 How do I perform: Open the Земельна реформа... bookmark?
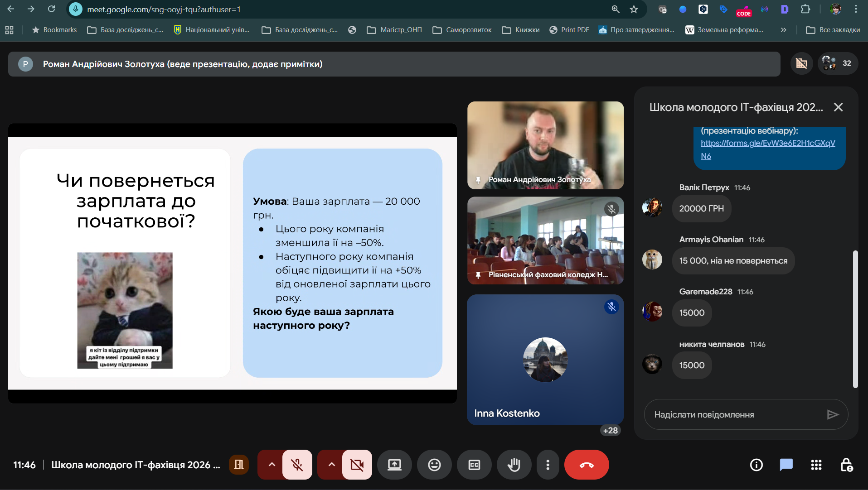tap(724, 30)
